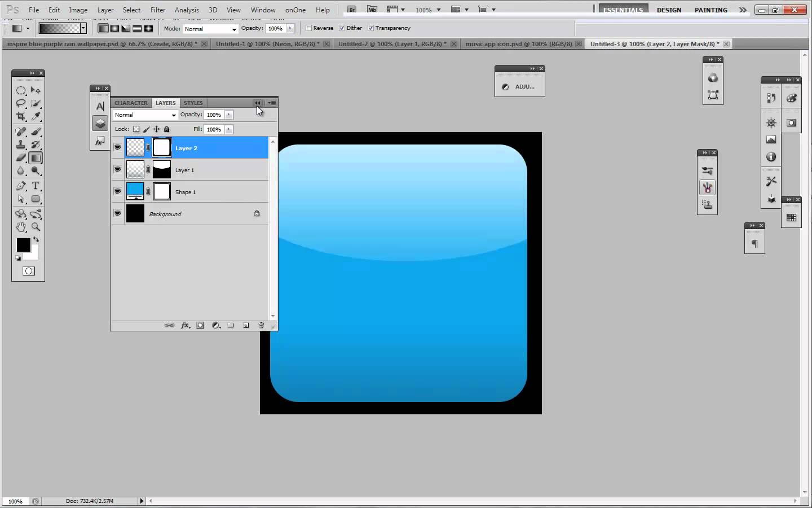Screen dimensions: 812x508
Task: Open the Info panel icon
Action: (771, 157)
